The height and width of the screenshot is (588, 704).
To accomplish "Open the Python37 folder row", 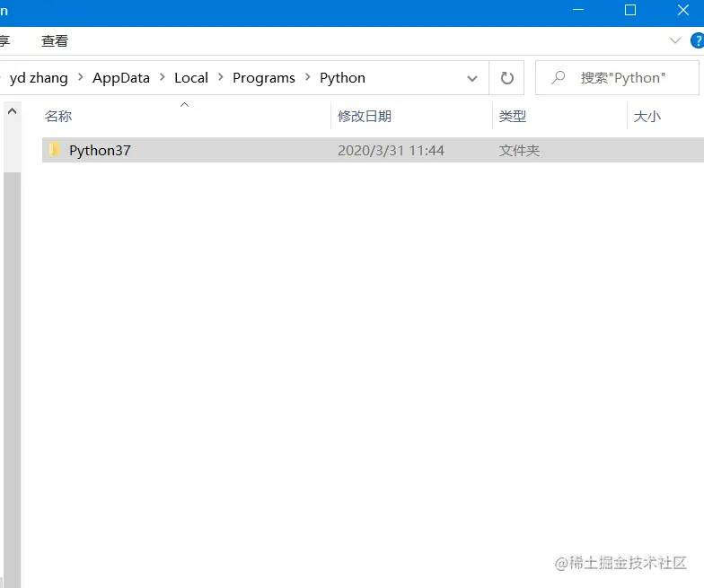I will (x=373, y=150).
